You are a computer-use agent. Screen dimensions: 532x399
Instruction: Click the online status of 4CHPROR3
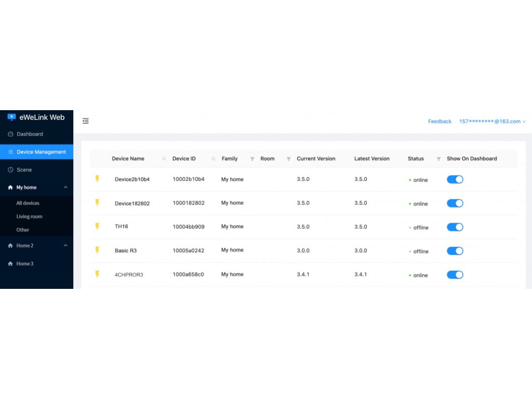click(418, 275)
